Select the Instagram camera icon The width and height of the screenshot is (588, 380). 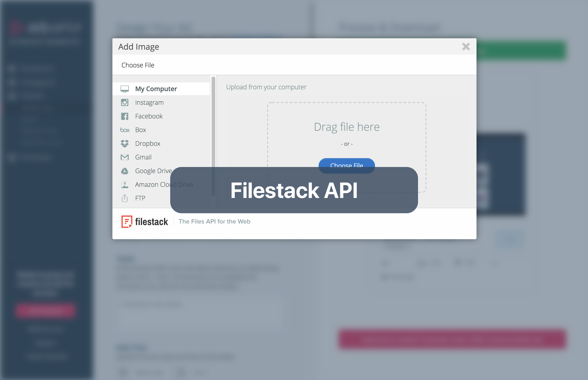[125, 102]
